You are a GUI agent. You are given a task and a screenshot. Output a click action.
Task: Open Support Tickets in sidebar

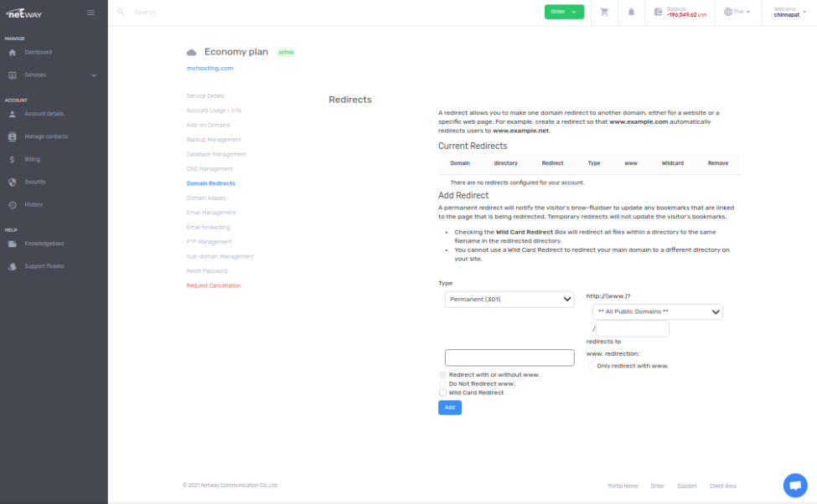[x=44, y=266]
